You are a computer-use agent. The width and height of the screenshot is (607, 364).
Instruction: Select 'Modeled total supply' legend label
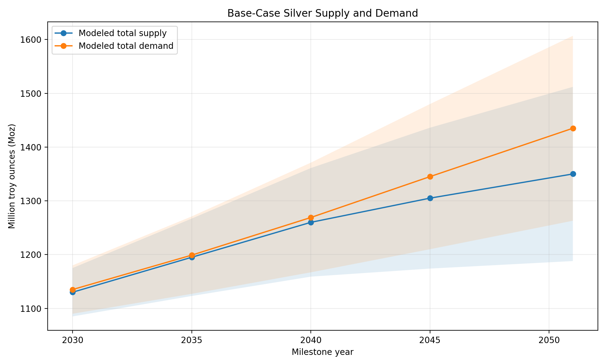pos(123,33)
